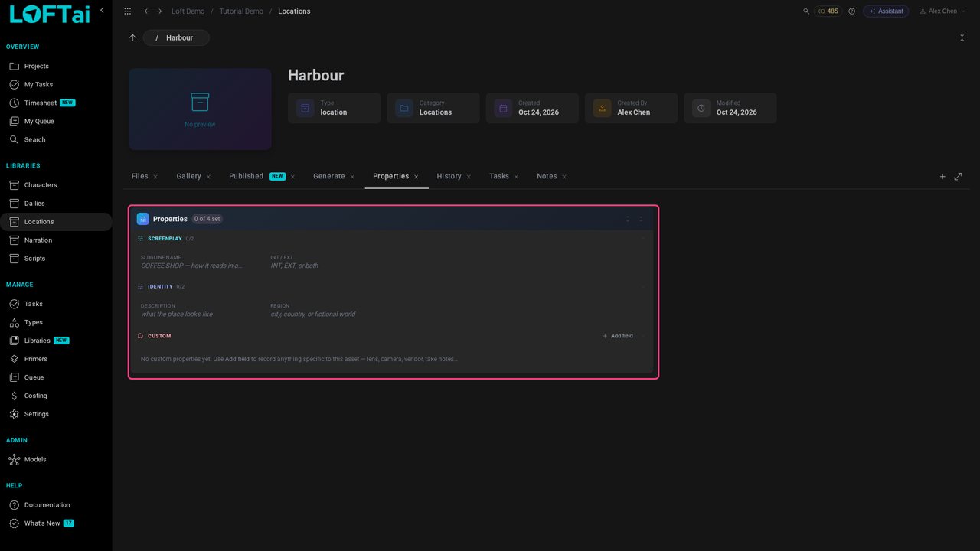Image resolution: width=980 pixels, height=551 pixels.
Task: Open the search magnifier in the top bar
Action: pos(805,11)
